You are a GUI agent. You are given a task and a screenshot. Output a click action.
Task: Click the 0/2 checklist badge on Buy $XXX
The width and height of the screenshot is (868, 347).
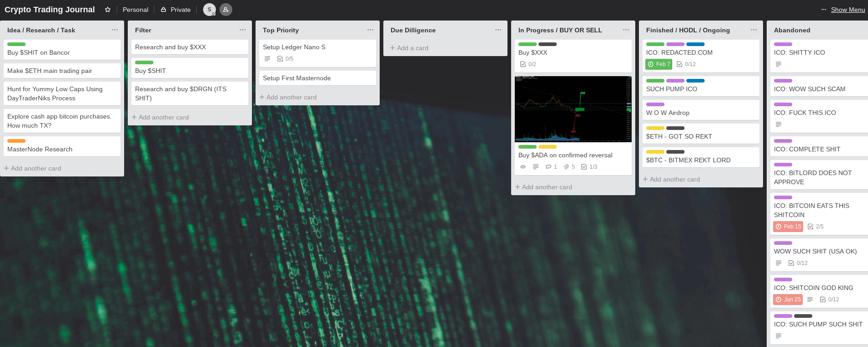click(528, 64)
